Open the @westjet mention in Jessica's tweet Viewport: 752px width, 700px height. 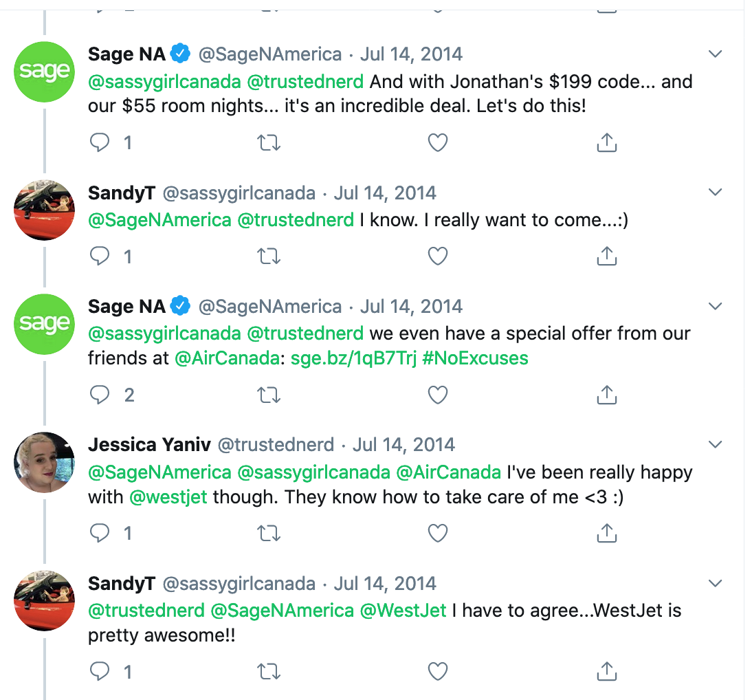click(168, 497)
